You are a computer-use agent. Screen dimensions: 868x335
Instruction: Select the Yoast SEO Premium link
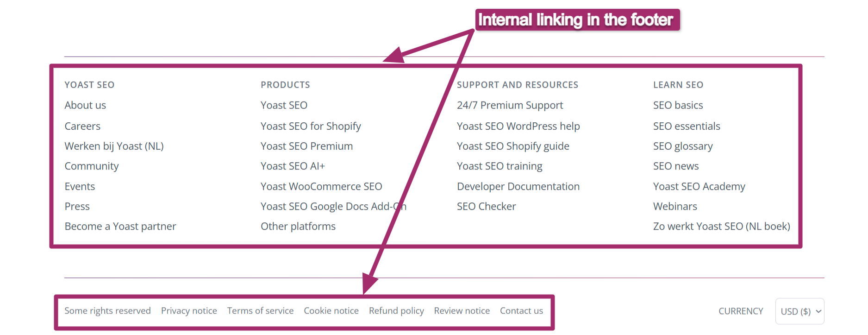(306, 146)
